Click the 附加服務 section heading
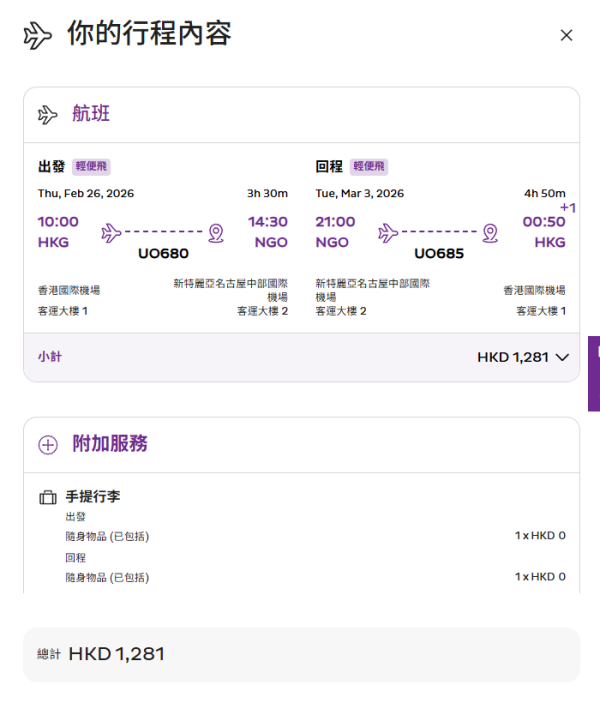This screenshot has height=709, width=600. click(110, 444)
